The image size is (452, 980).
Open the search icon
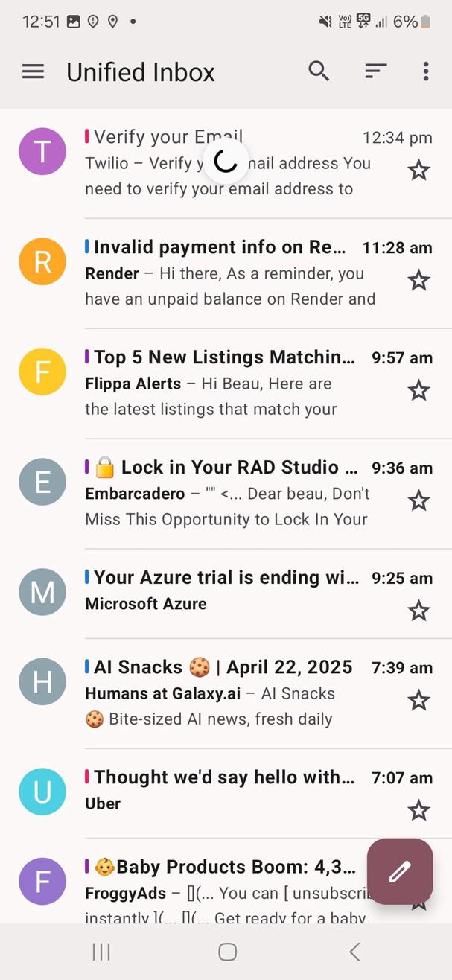click(x=319, y=71)
